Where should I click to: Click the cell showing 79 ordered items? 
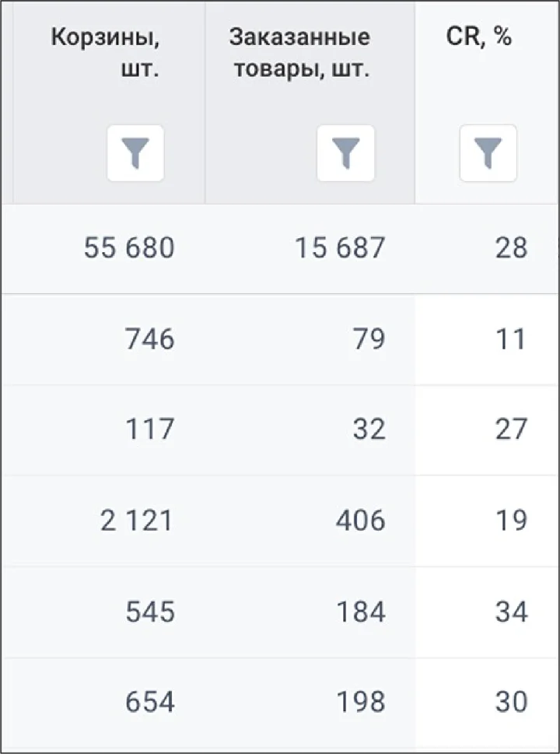369,339
